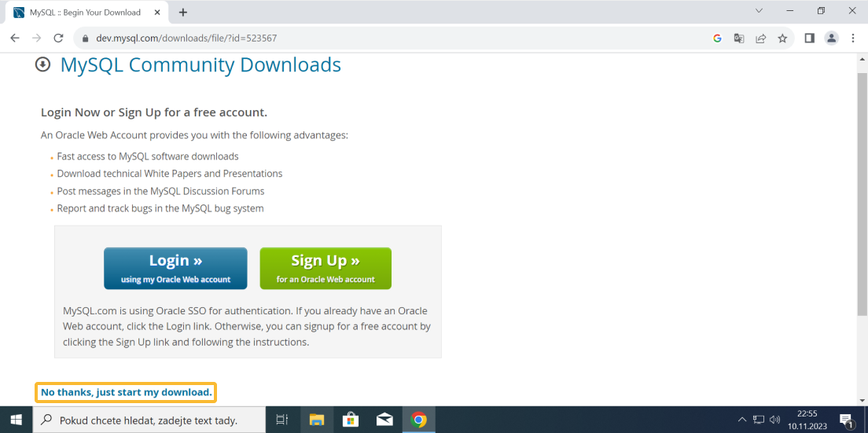Click No thanks, just start my download
Viewport: 868px width, 433px height.
coord(126,392)
